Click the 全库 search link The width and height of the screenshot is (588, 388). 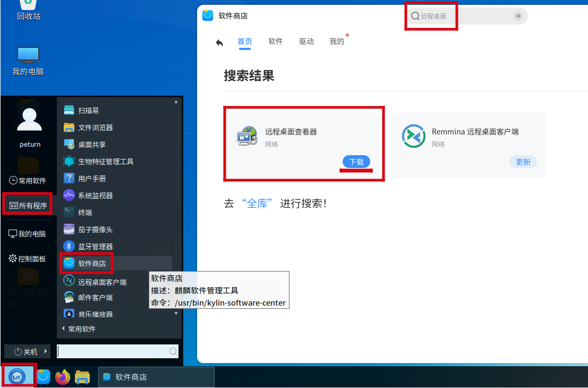(x=257, y=204)
